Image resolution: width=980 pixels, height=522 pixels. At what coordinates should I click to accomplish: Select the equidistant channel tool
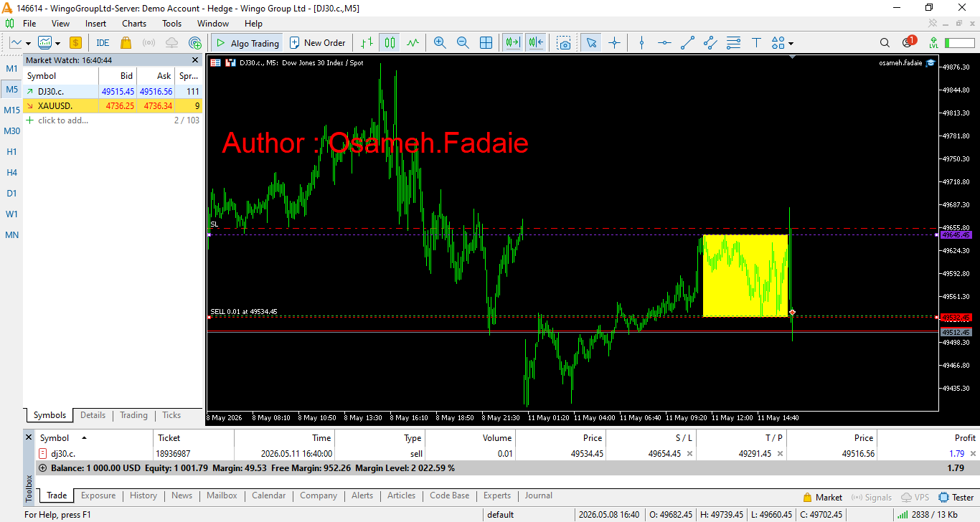coord(710,43)
